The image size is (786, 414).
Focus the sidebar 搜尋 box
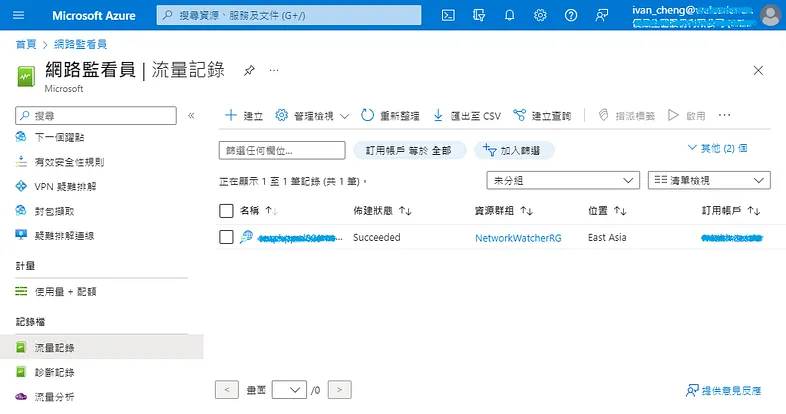tap(96, 116)
